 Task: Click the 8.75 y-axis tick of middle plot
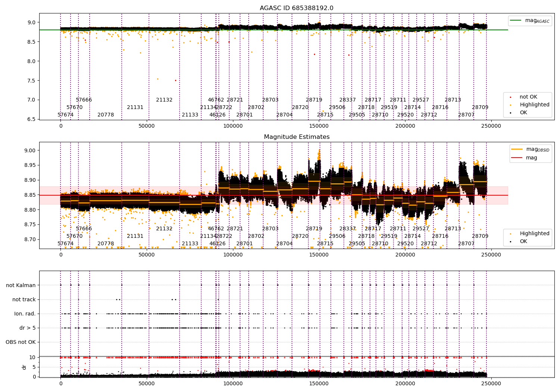pyautogui.click(x=30, y=225)
